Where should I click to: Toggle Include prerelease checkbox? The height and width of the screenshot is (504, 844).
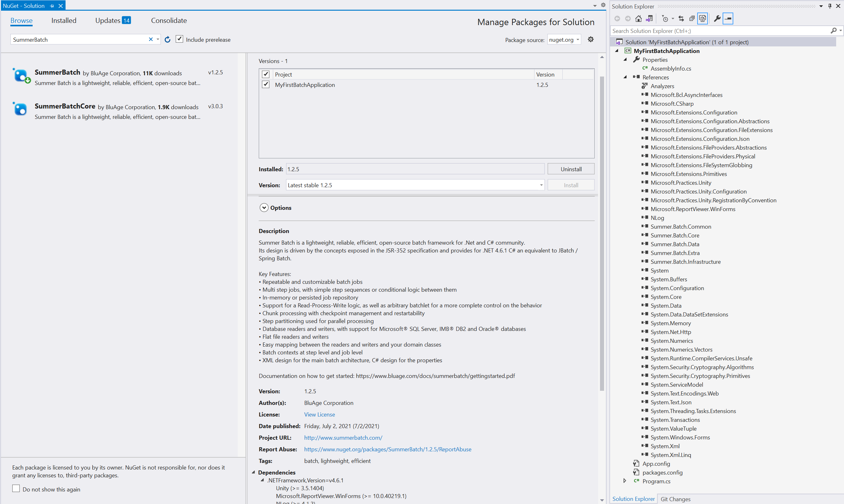(x=179, y=39)
